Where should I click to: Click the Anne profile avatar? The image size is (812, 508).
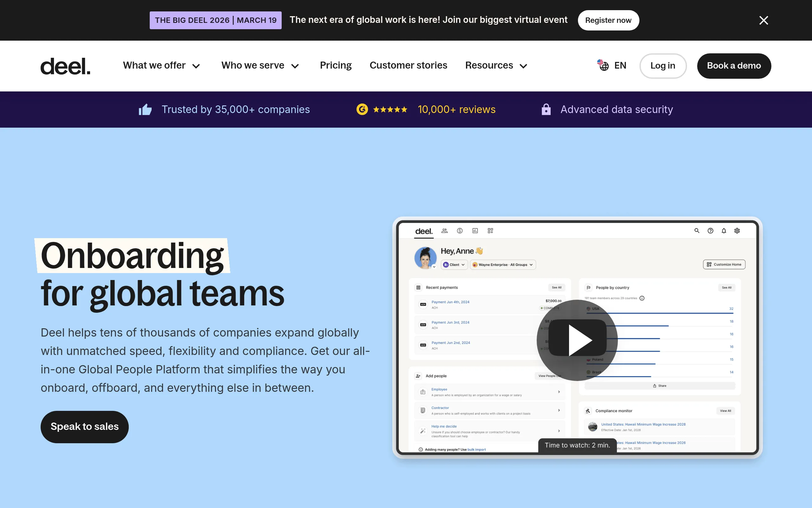pyautogui.click(x=425, y=258)
